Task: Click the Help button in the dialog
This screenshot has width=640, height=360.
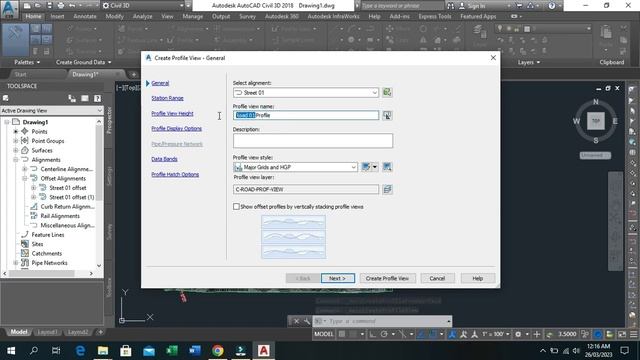Action: 478,278
